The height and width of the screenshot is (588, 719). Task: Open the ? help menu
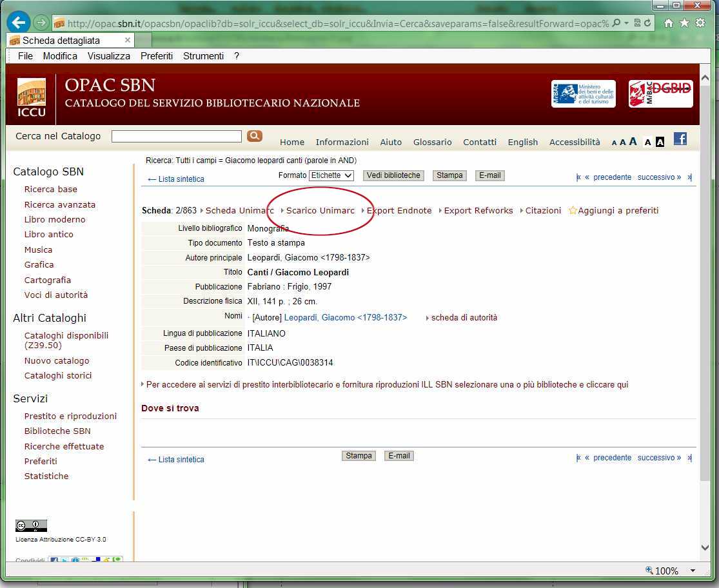click(x=237, y=56)
